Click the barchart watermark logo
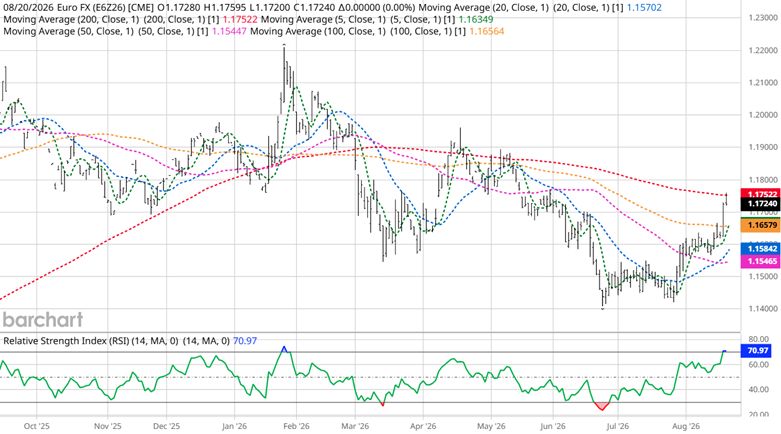Screen dimensions: 781x434 coord(43,319)
